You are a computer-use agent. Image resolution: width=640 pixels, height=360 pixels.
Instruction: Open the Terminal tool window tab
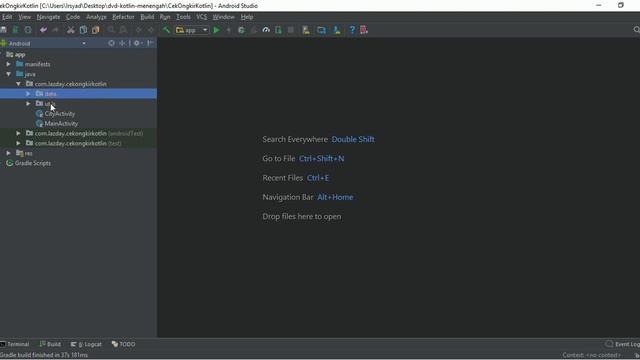click(15, 344)
